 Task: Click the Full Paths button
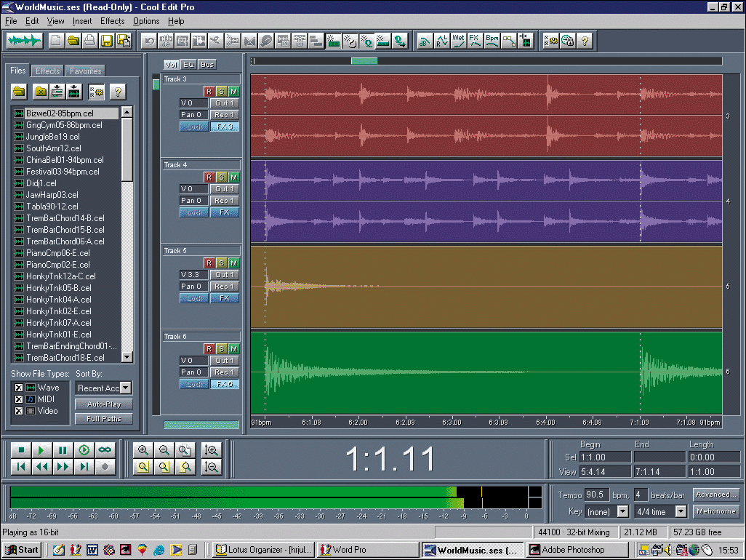click(x=104, y=419)
